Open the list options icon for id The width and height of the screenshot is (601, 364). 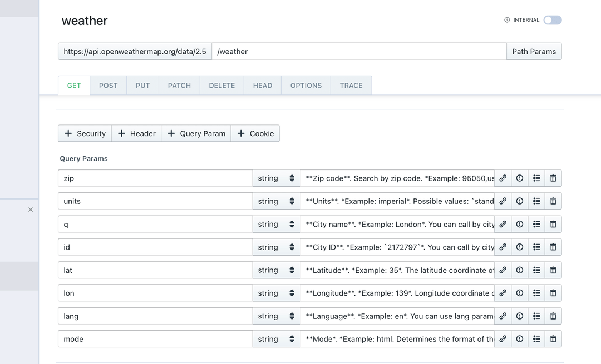(536, 247)
